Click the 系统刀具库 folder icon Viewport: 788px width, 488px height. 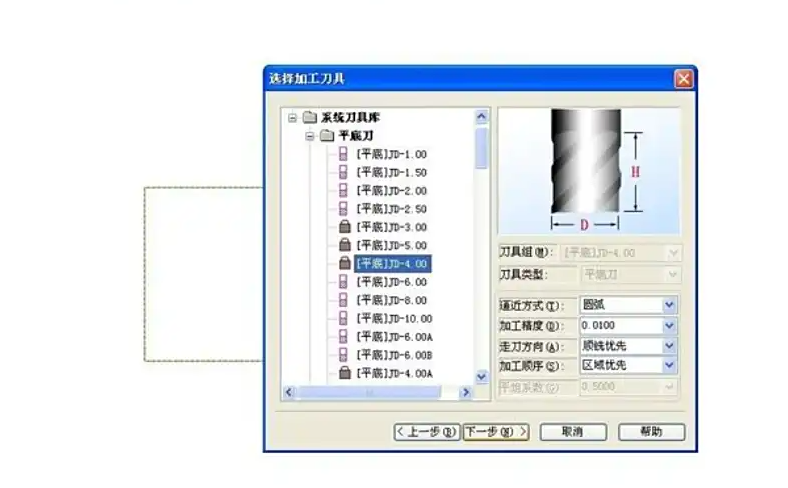tap(310, 118)
